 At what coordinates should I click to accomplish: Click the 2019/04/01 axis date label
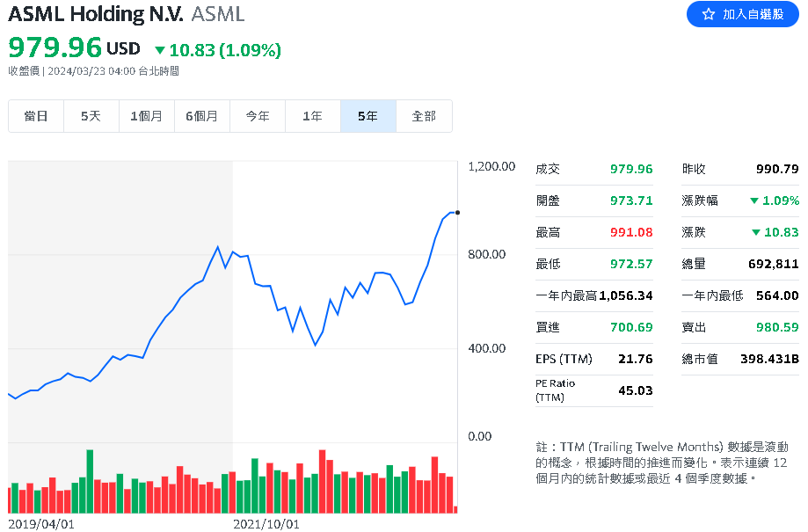[x=41, y=524]
